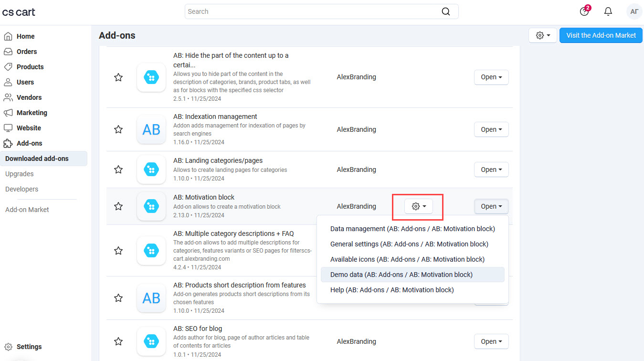
Task: Open the gear dropdown near Visit the Add-on Market
Action: pos(542,35)
